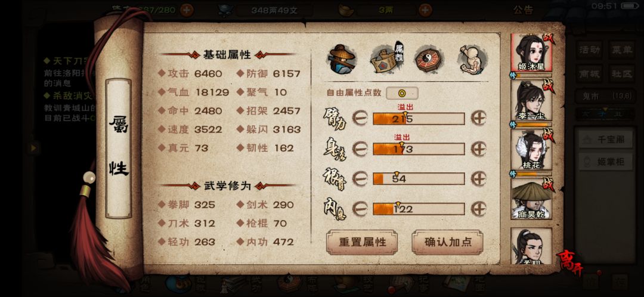Increase 臂力 with the plus button
Image resolution: width=644 pixels, height=297 pixels.
click(478, 118)
